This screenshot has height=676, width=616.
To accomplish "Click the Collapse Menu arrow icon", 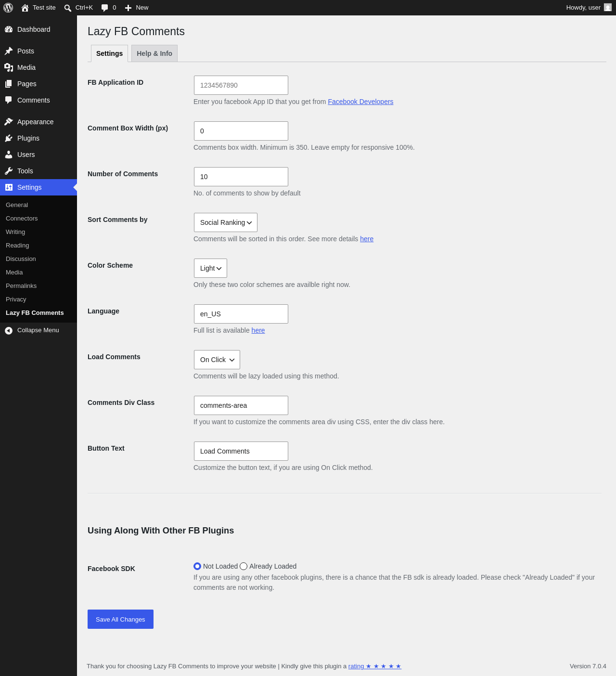I will [9, 330].
